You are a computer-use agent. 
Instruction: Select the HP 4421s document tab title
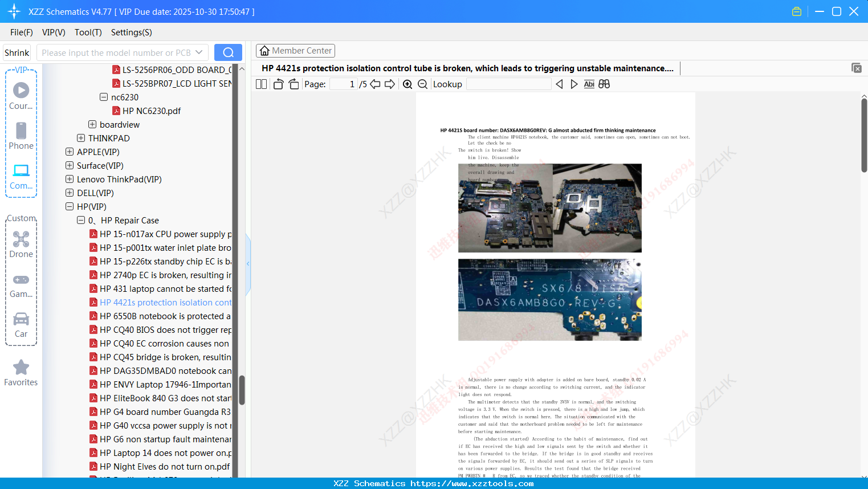tap(467, 68)
